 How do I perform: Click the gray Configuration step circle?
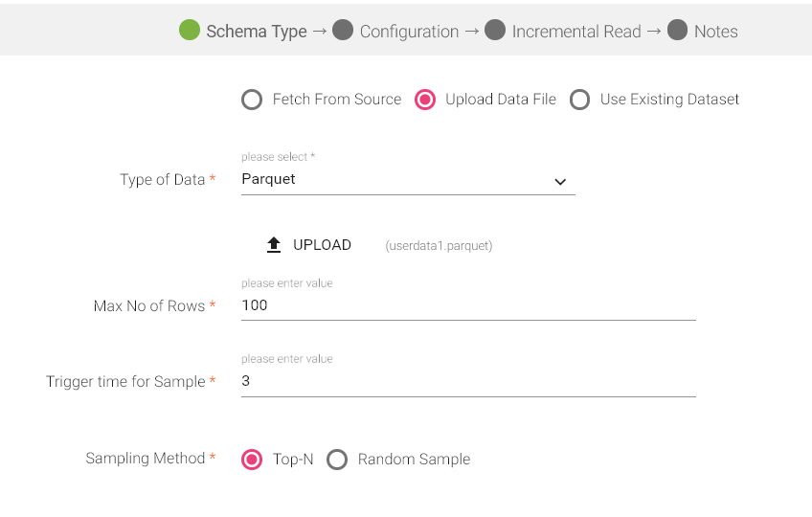[x=343, y=31]
